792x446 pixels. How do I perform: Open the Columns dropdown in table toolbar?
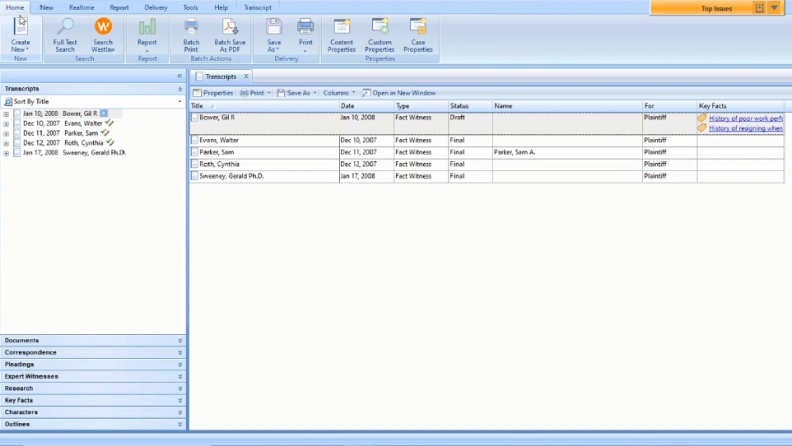point(338,93)
